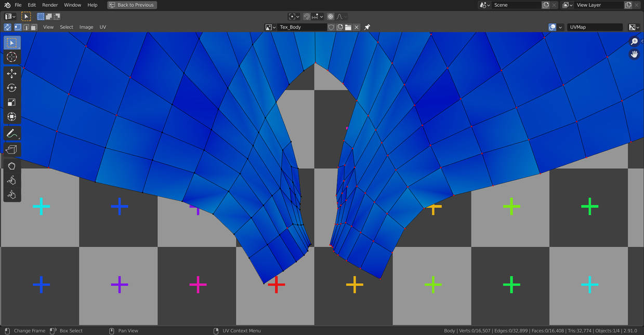Viewport: 644px width, 335px height.
Task: Open the Image menu
Action: point(86,27)
